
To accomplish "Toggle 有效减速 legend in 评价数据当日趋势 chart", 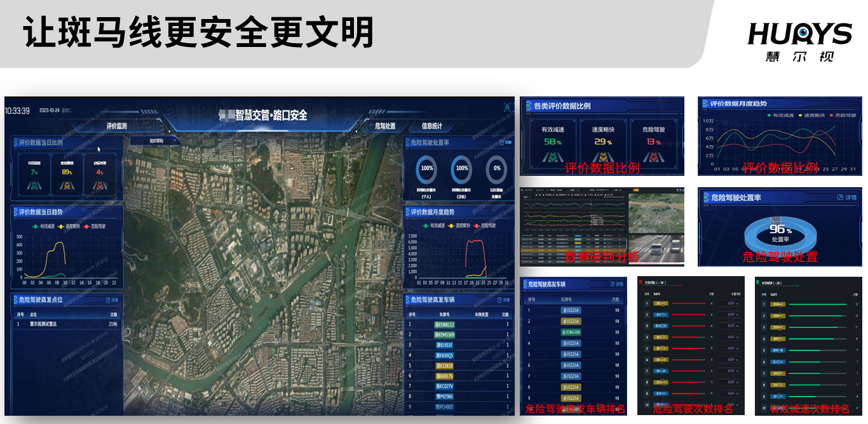I will [46, 226].
